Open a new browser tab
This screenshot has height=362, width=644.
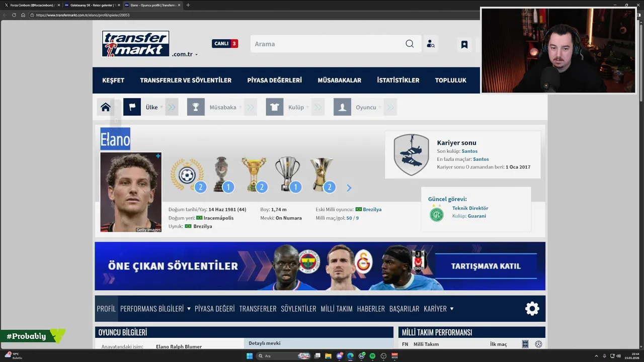point(188,5)
